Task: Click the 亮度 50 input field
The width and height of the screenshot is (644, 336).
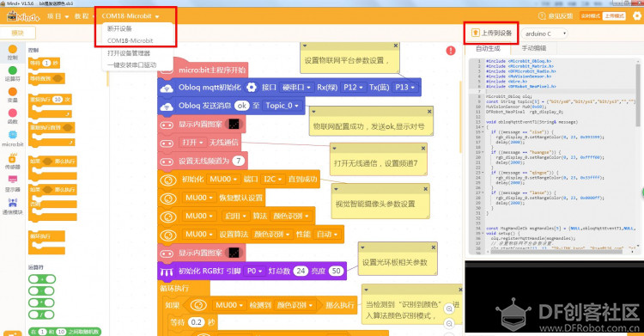Action: coord(336,271)
